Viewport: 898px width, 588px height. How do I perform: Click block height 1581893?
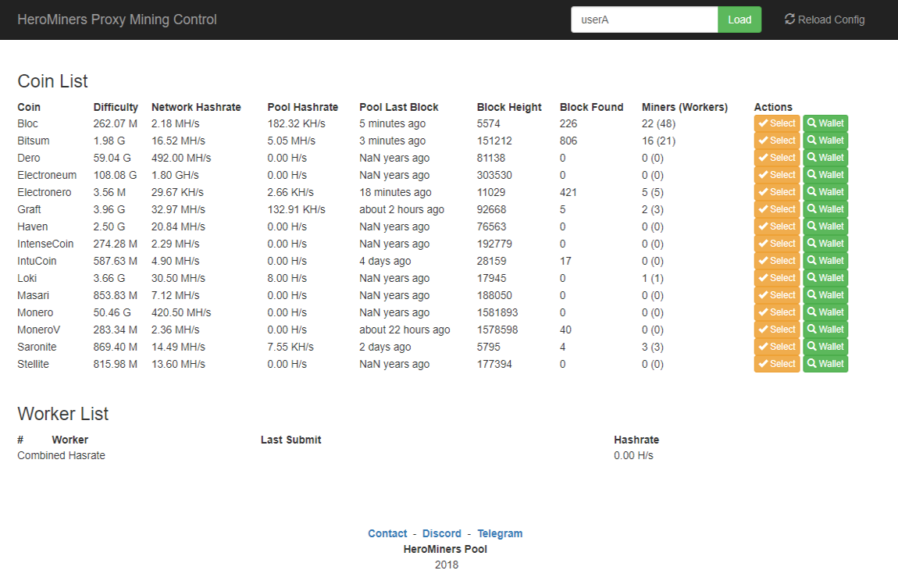point(497,312)
